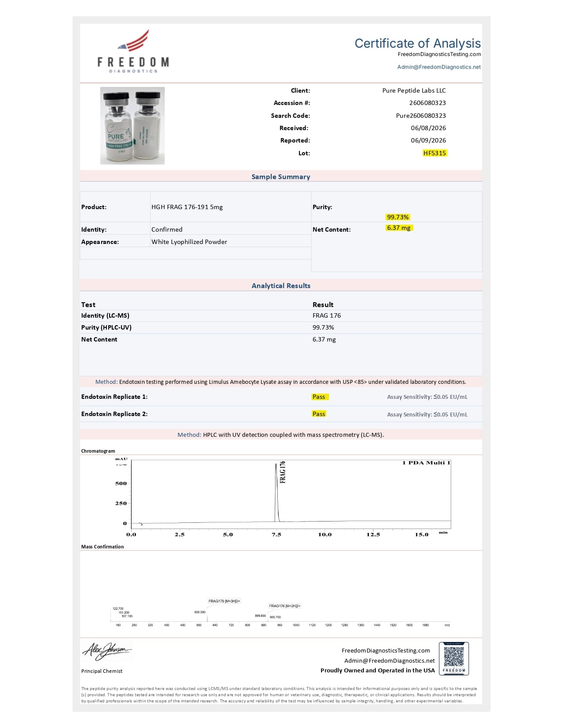
Task: Select reported date 06/09/2026
Action: click(428, 140)
